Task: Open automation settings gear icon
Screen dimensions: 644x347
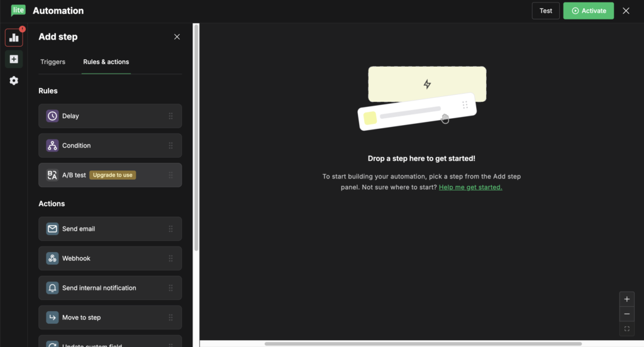Action: [14, 80]
